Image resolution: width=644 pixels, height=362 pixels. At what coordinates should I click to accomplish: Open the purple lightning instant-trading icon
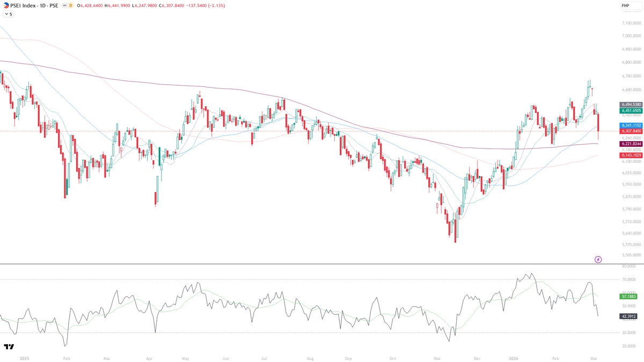point(598,260)
